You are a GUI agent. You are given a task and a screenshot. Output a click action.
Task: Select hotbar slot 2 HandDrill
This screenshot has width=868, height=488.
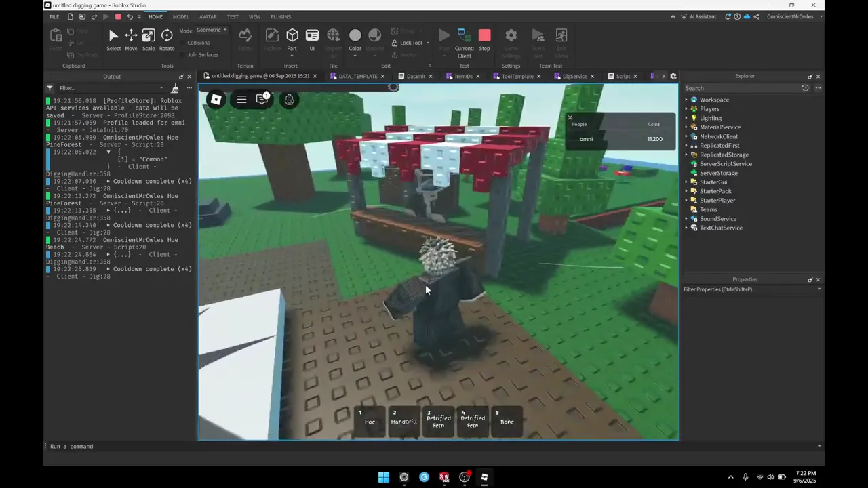403,422
